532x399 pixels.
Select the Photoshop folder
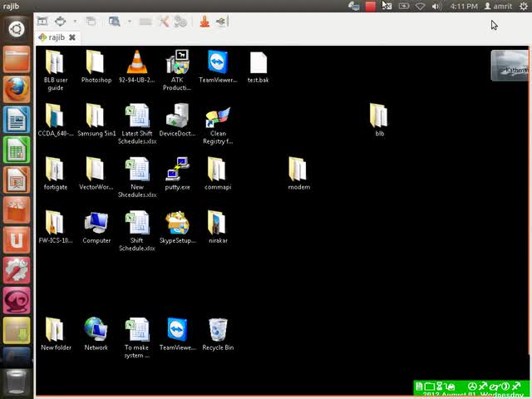tap(96, 66)
